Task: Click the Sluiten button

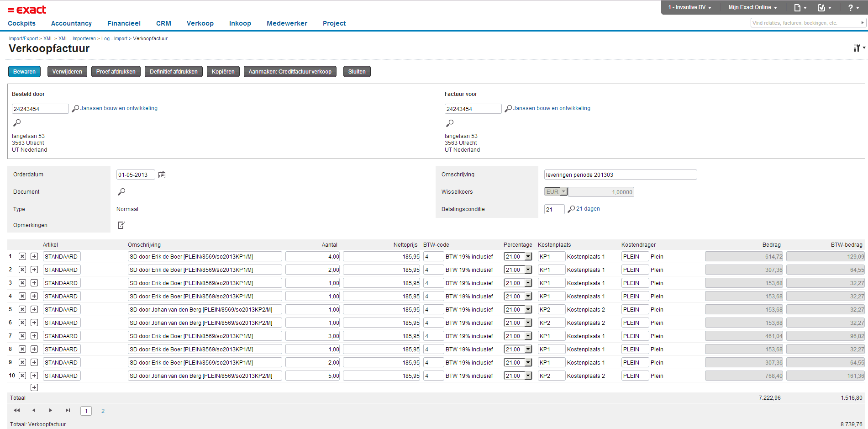Action: point(357,72)
